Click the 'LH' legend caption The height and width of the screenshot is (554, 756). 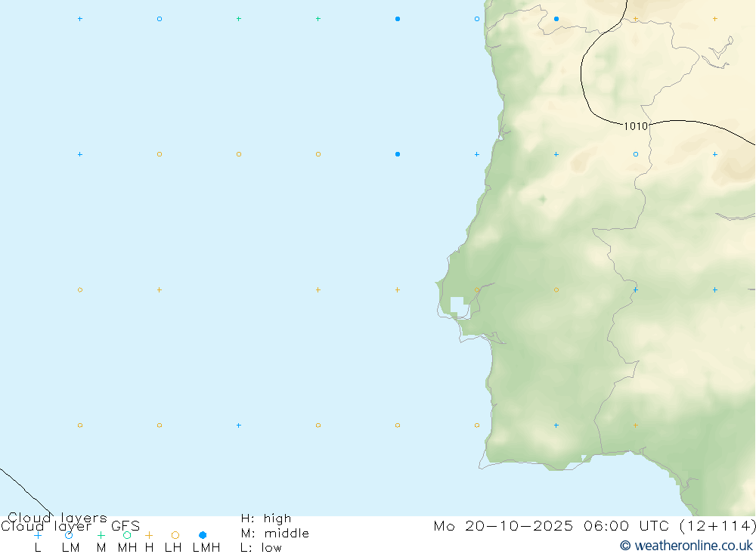tap(173, 548)
